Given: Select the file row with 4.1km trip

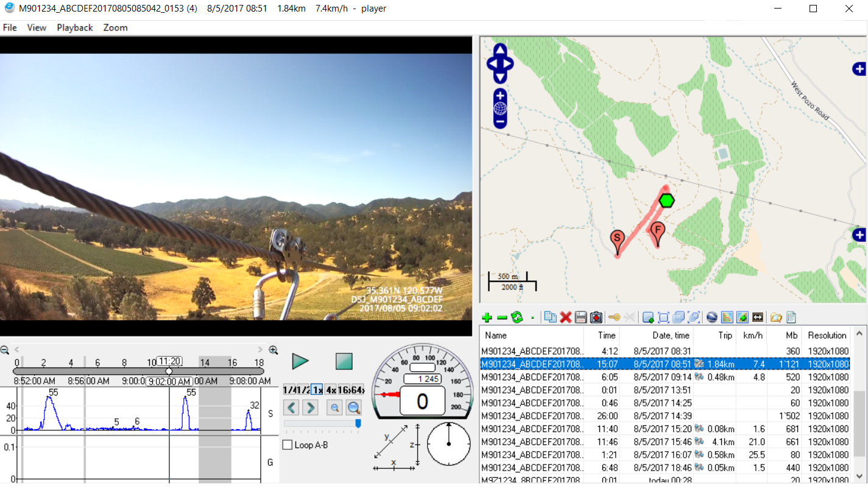Looking at the screenshot, I should (665, 442).
